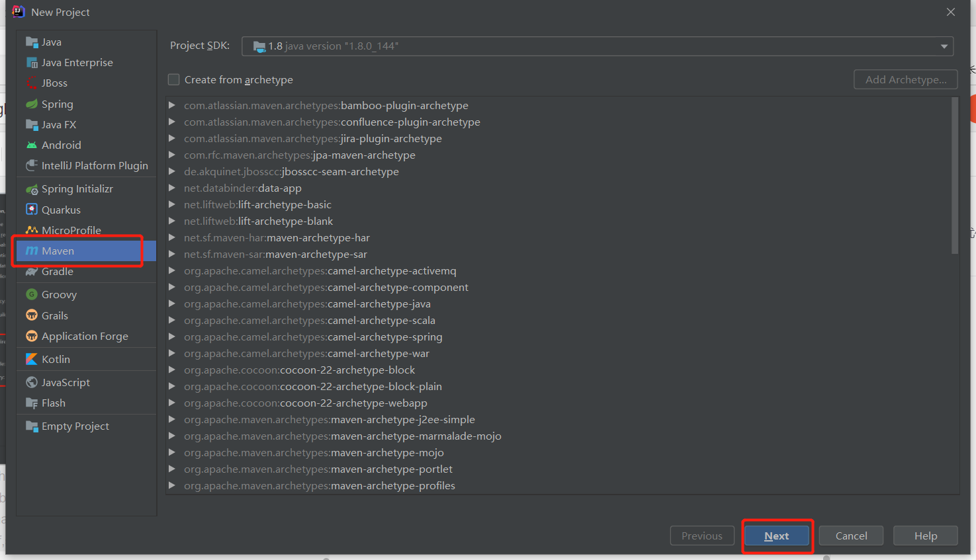Viewport: 976px width, 560px height.
Task: Click the IntelliJ IDEA title bar logo
Action: [x=18, y=11]
